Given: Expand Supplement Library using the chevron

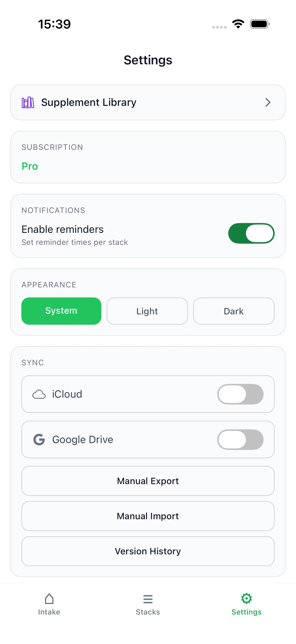Looking at the screenshot, I should tap(268, 102).
